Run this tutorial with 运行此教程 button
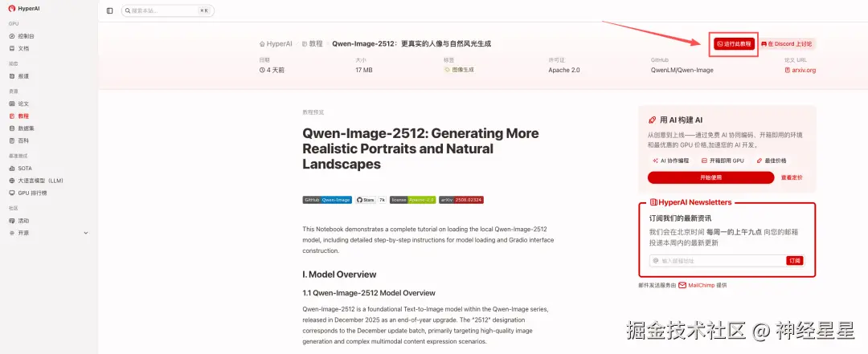This screenshot has height=354, width=868. 734,43
